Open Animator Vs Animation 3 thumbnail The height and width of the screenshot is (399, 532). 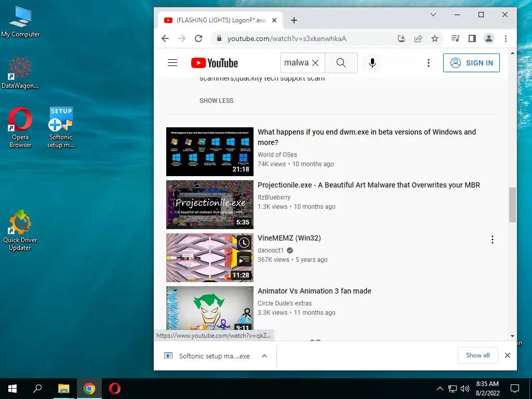coord(210,308)
